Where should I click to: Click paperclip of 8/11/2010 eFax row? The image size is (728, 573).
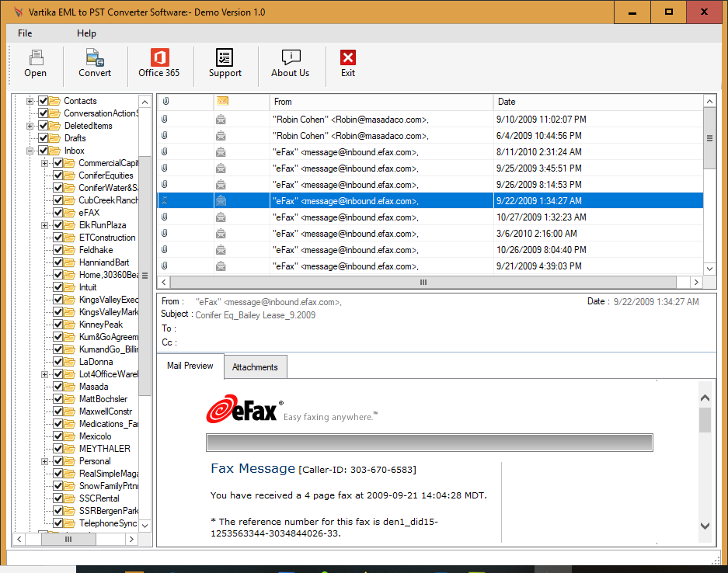(165, 151)
